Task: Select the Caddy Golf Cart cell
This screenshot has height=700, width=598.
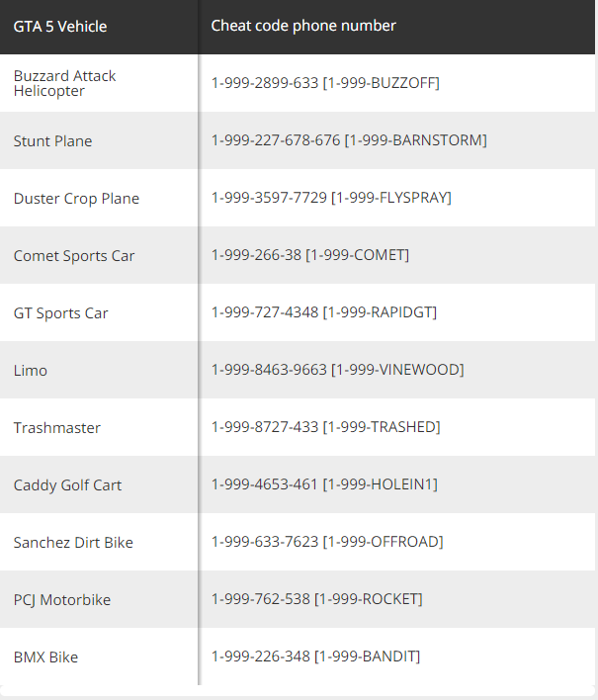Action: coord(67,484)
